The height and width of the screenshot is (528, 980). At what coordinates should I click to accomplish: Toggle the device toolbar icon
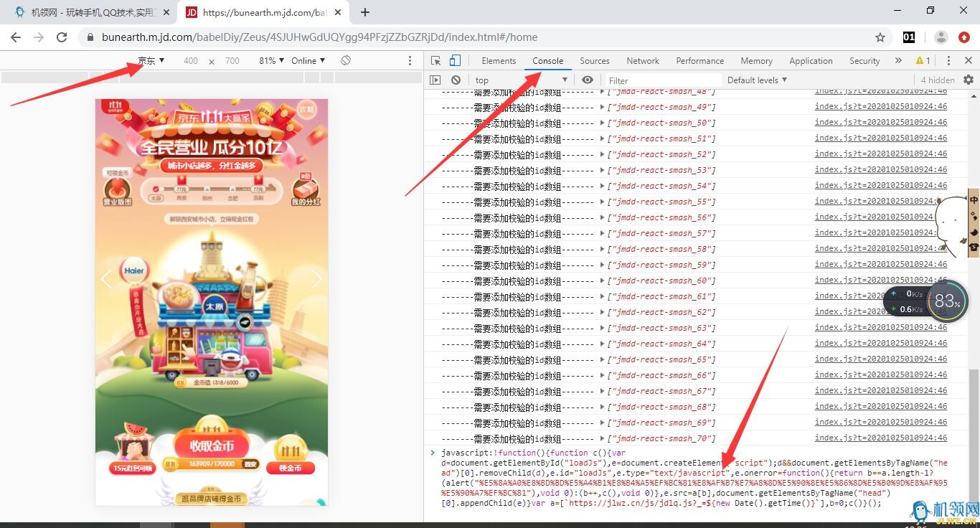pos(456,61)
